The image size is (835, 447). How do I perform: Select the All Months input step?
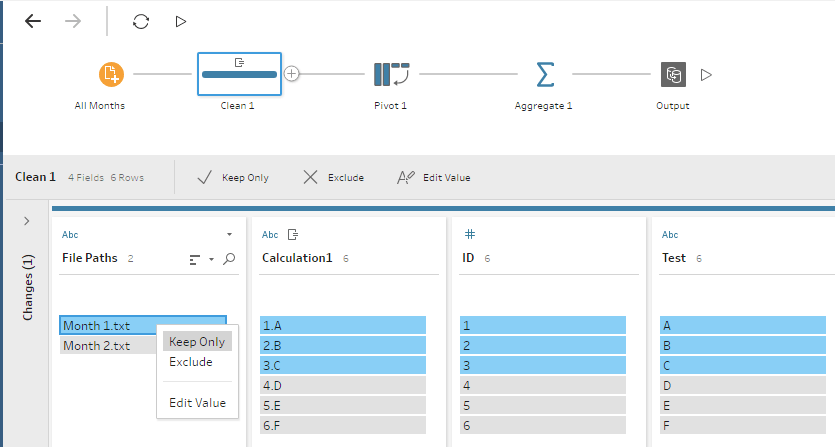[x=110, y=74]
